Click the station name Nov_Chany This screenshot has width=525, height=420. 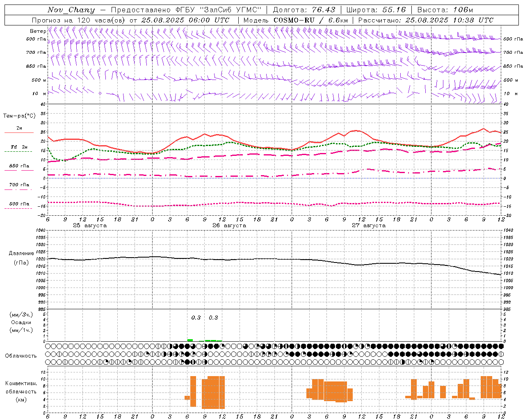tap(71, 10)
